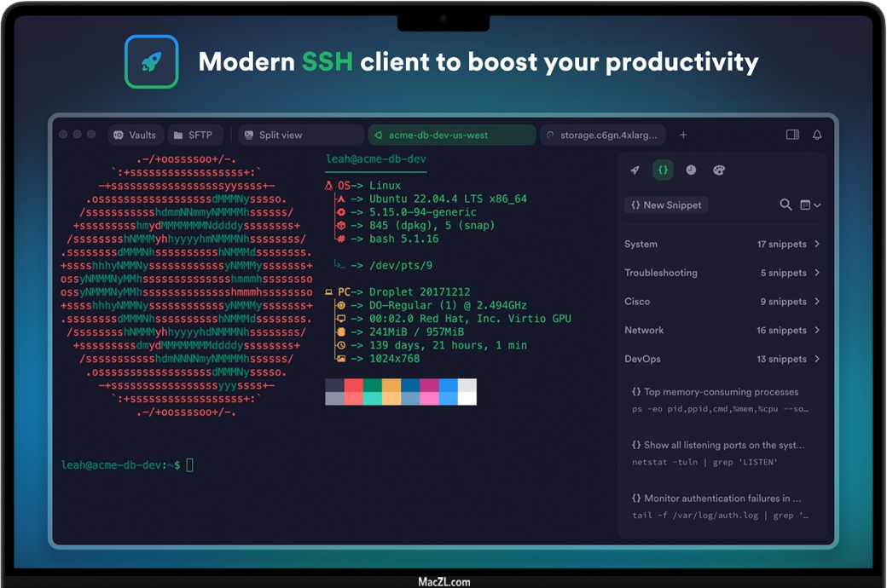Click the snippet search magnifier icon

pos(786,205)
